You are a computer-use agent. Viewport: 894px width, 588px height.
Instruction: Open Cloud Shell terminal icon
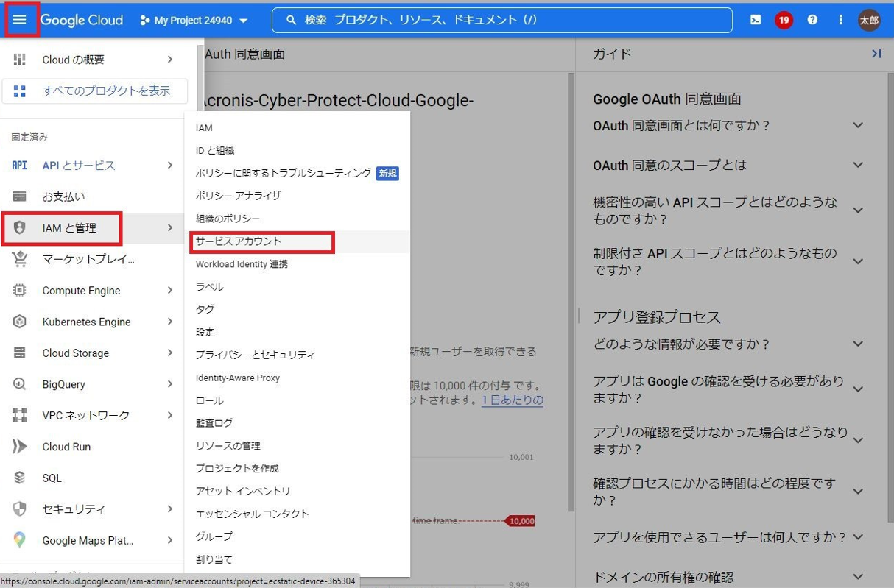[x=756, y=20]
